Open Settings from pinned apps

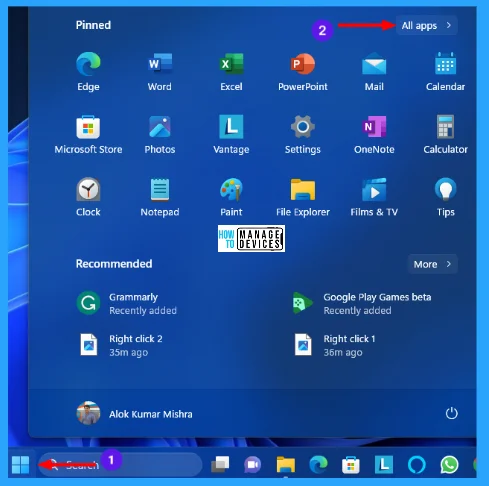pyautogui.click(x=303, y=134)
